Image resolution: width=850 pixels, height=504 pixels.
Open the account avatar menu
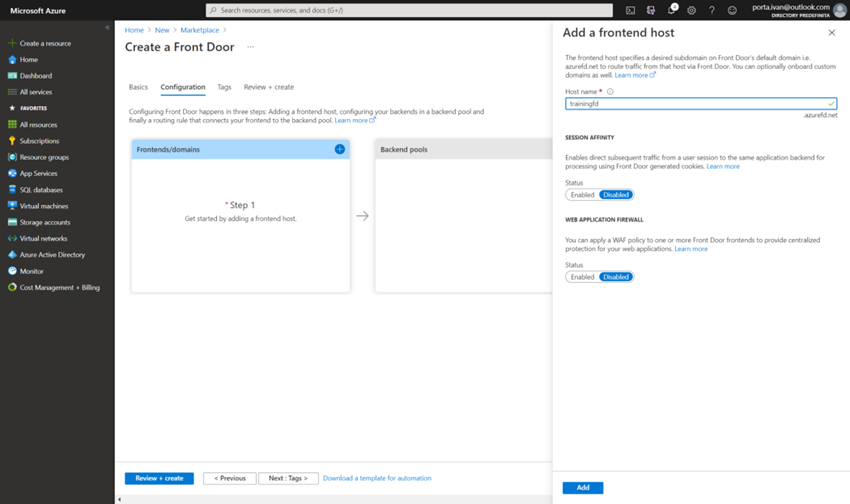[x=840, y=10]
